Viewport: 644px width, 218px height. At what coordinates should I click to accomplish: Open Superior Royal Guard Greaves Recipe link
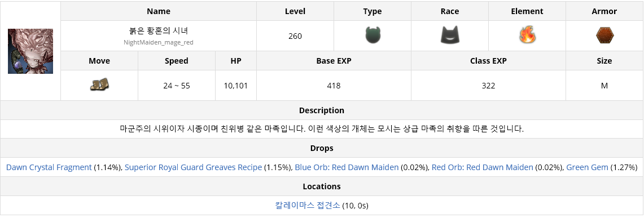[193, 167]
